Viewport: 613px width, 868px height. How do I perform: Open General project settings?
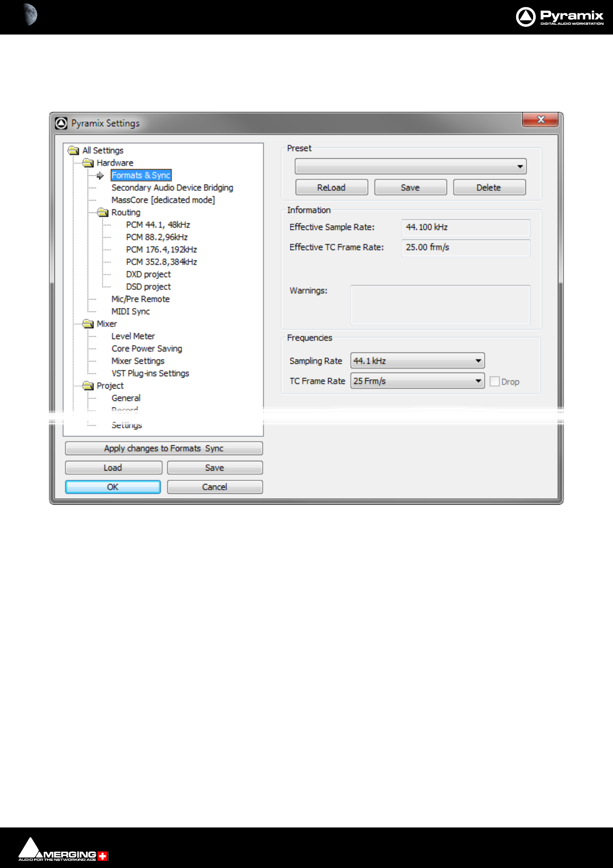click(126, 398)
